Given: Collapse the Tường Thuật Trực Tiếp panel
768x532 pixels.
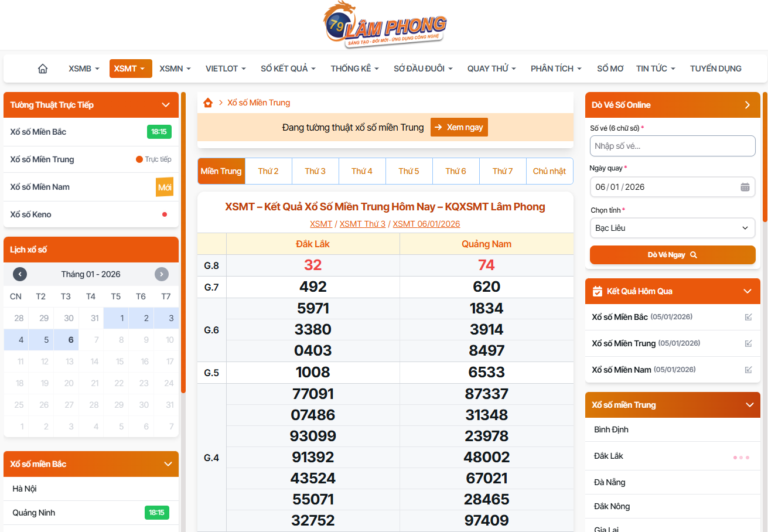Looking at the screenshot, I should click(x=165, y=105).
